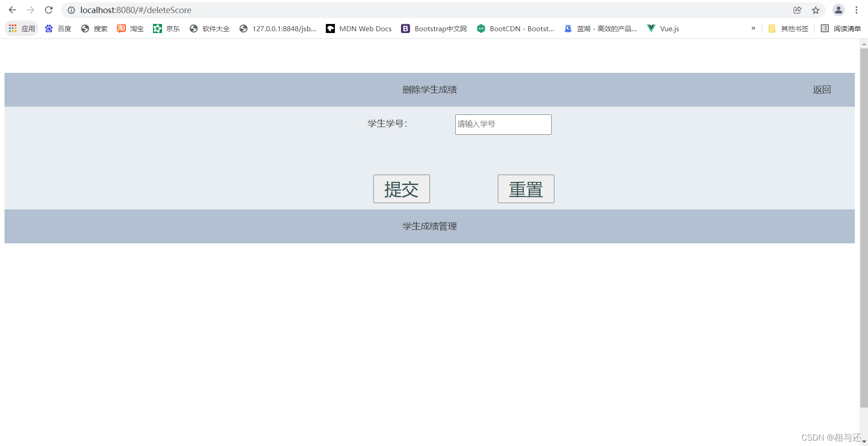Open the BootCDN bookmark

coord(515,28)
